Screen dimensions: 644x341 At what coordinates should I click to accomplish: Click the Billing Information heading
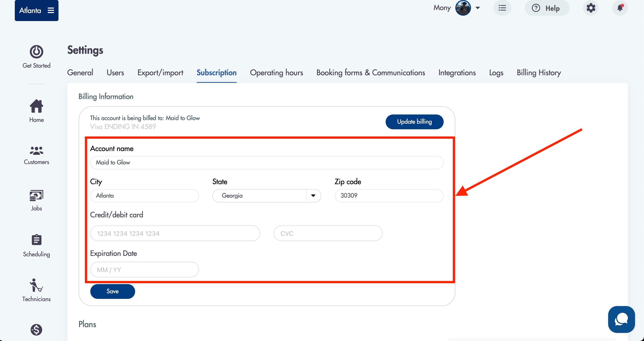tap(106, 97)
